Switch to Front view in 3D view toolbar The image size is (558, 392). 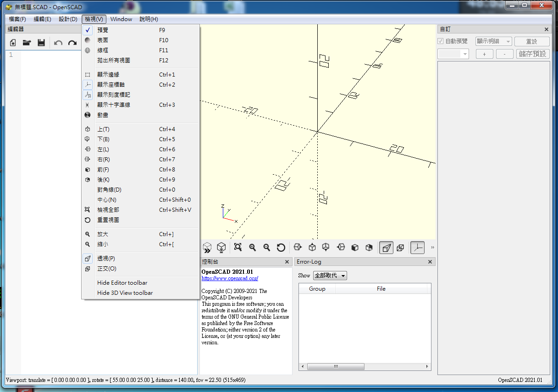coord(355,248)
